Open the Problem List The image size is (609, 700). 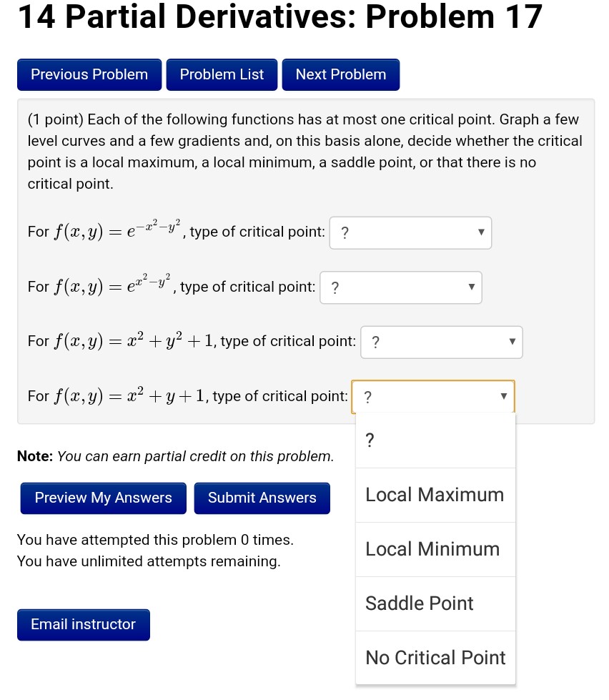pyautogui.click(x=222, y=74)
